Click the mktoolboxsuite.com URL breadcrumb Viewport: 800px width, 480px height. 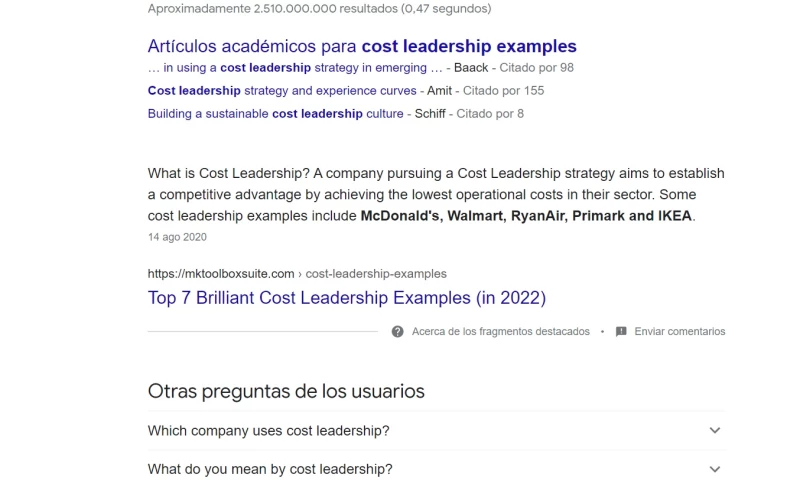tap(297, 274)
